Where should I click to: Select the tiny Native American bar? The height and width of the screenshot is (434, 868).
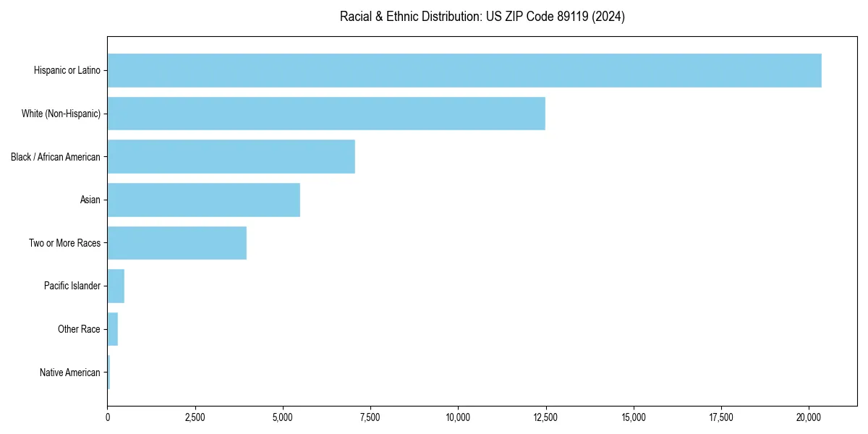click(108, 372)
